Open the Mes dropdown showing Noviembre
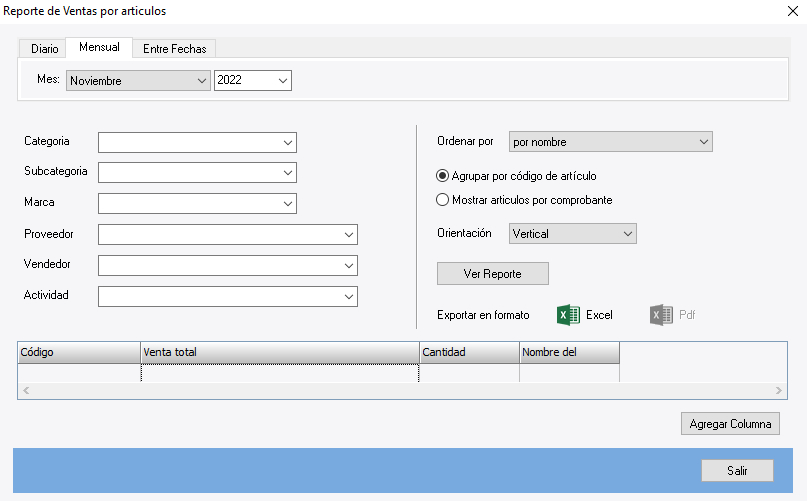 point(138,80)
